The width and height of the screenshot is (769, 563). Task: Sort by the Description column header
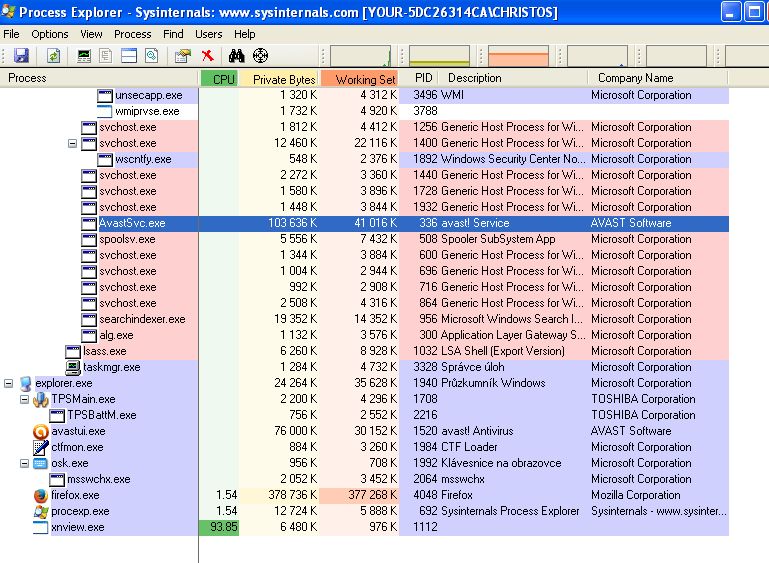pos(513,78)
